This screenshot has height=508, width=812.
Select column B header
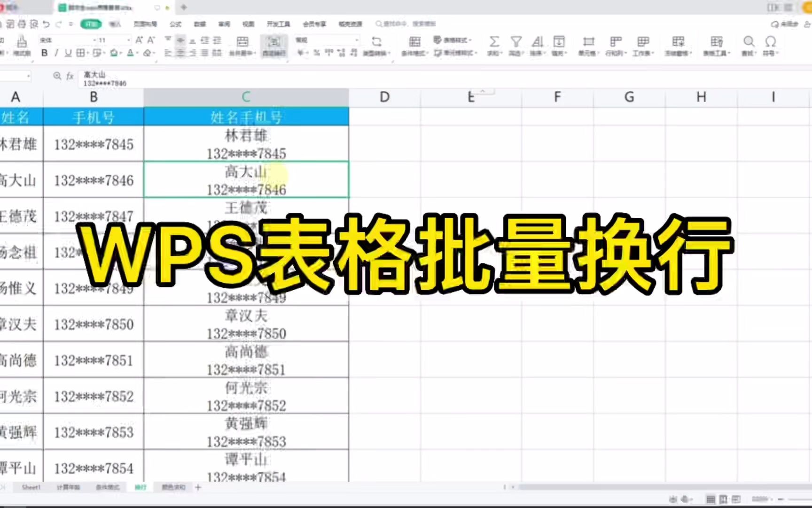coord(94,97)
